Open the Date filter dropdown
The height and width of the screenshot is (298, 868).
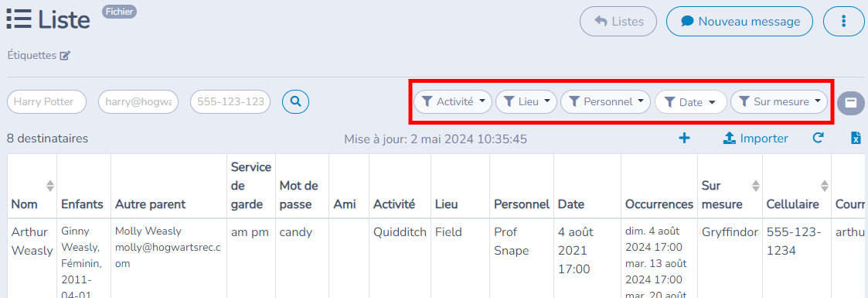tap(690, 102)
